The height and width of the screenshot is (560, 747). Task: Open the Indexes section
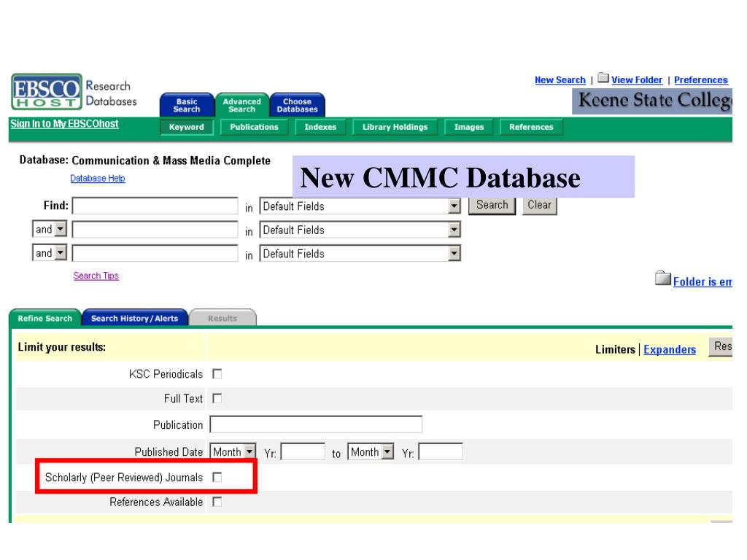click(321, 127)
